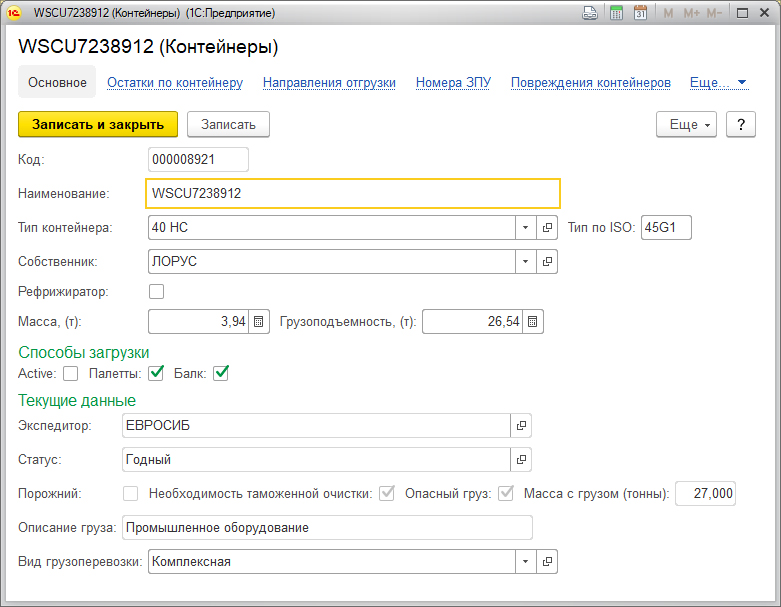The height and width of the screenshot is (607, 781).
Task: Open Повреждения контейнеров tab
Action: 591,83
